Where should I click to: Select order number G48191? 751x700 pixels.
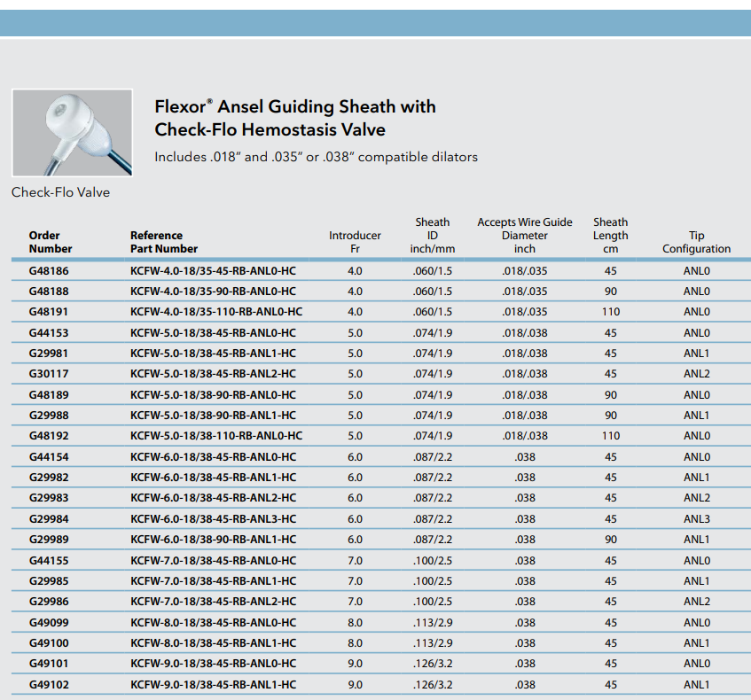pos(49,312)
